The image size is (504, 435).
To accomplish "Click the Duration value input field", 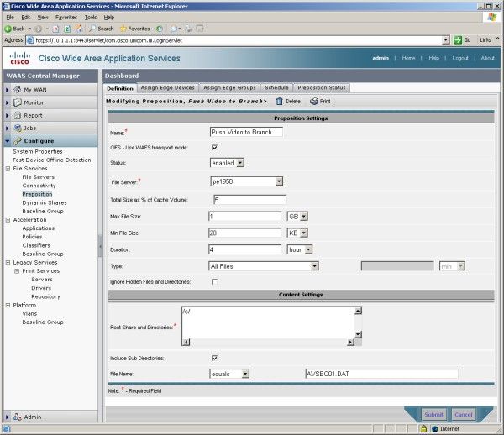I will [245, 249].
